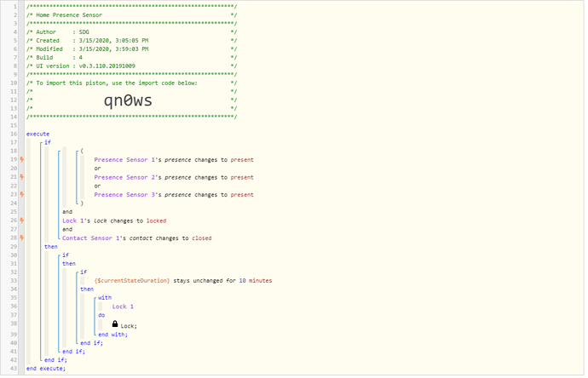Click the closing parenthesis on line 24
Viewport: 588px width, 378px height.
82,203
